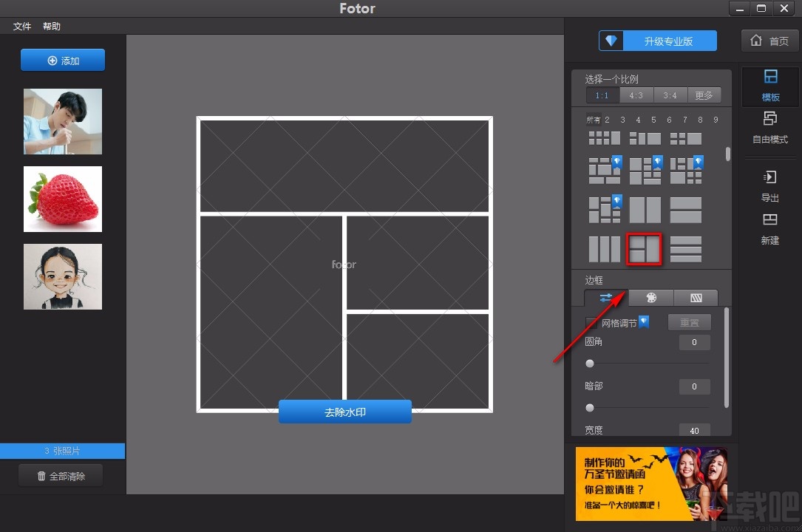The height and width of the screenshot is (532, 802).
Task: Filter templates for 5 photos
Action: coord(653,120)
